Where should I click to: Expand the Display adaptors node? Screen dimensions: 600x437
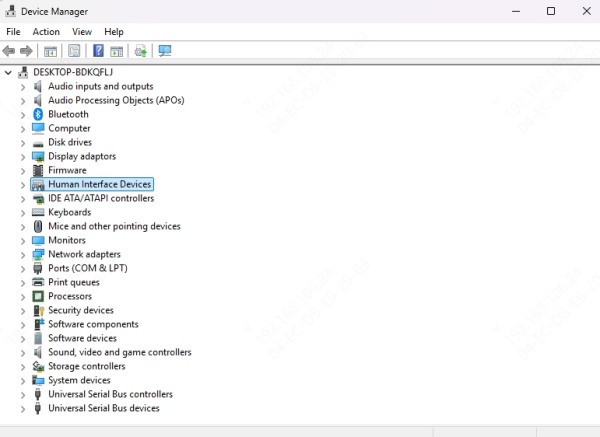tap(23, 156)
